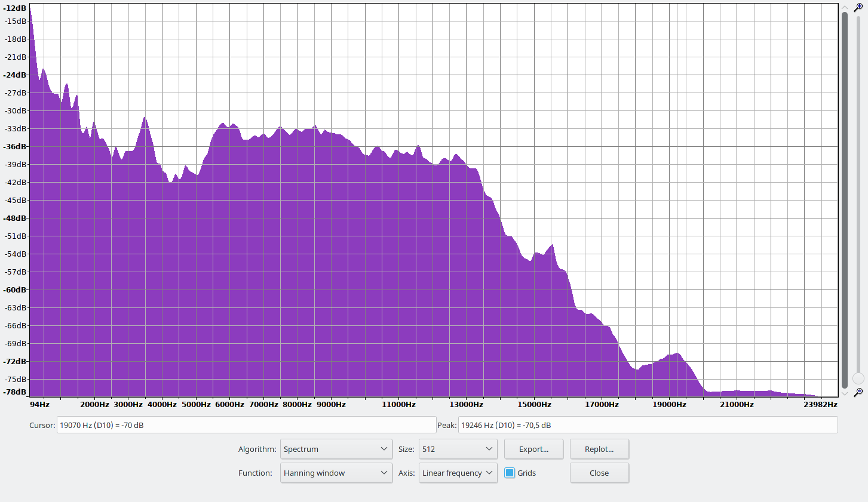Click the zoom-in magnifier icon

(x=858, y=7)
